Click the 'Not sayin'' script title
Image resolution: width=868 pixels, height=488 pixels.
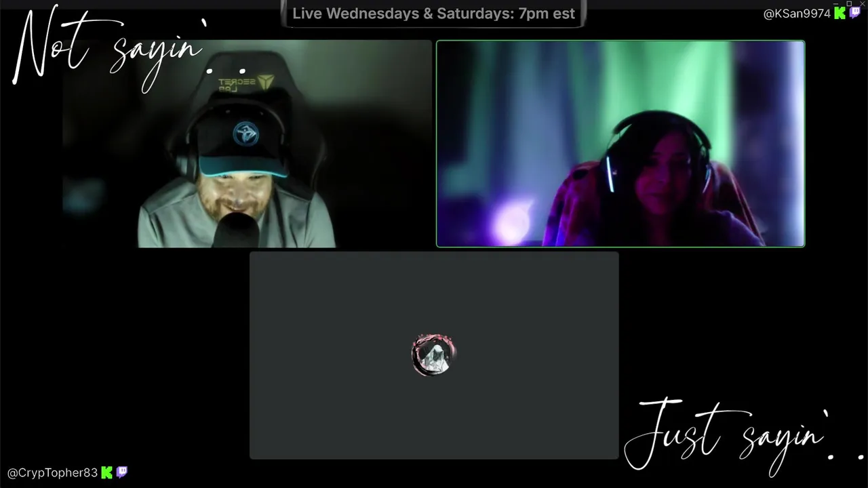point(129,49)
